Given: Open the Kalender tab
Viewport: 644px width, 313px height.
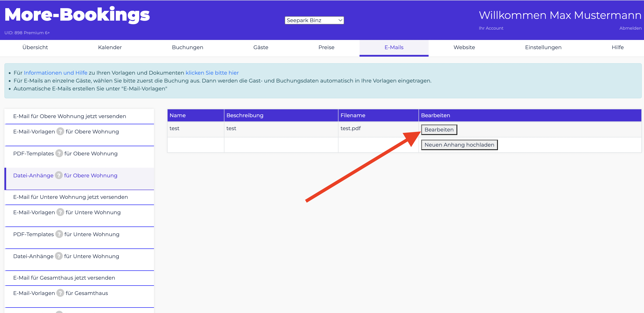Looking at the screenshot, I should [x=110, y=47].
